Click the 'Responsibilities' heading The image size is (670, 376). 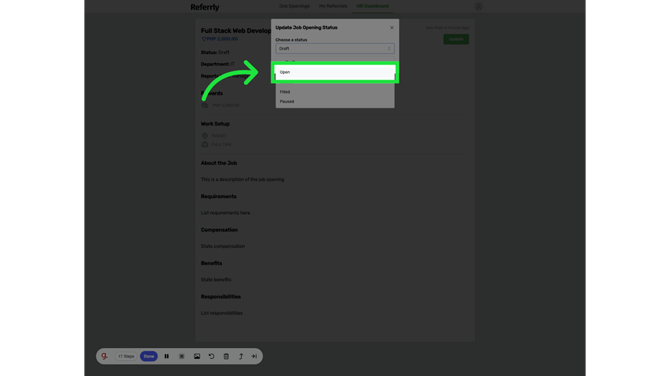(221, 297)
